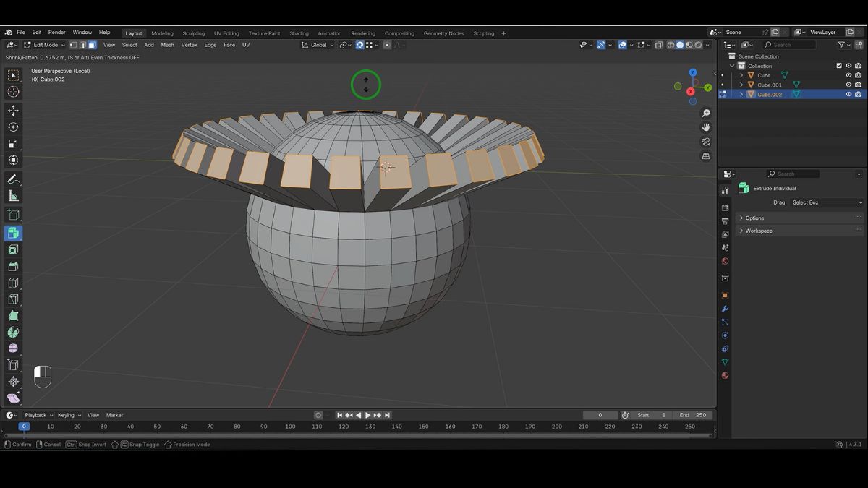Choose the Inset Faces tool
868x488 pixels.
[x=13, y=249]
